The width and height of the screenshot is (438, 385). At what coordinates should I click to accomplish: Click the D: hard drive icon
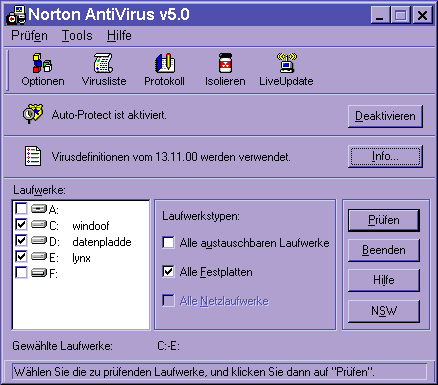click(x=39, y=241)
